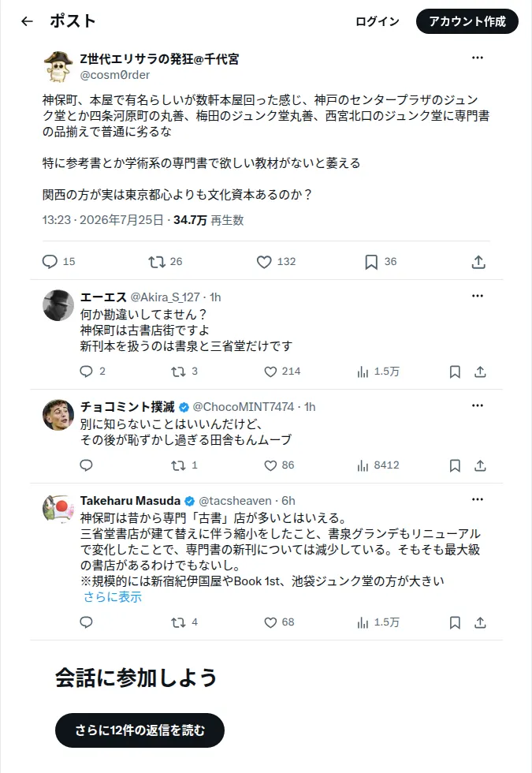The width and height of the screenshot is (532, 773).
Task: Repost チョコミント撲滅's reply
Action: (178, 465)
